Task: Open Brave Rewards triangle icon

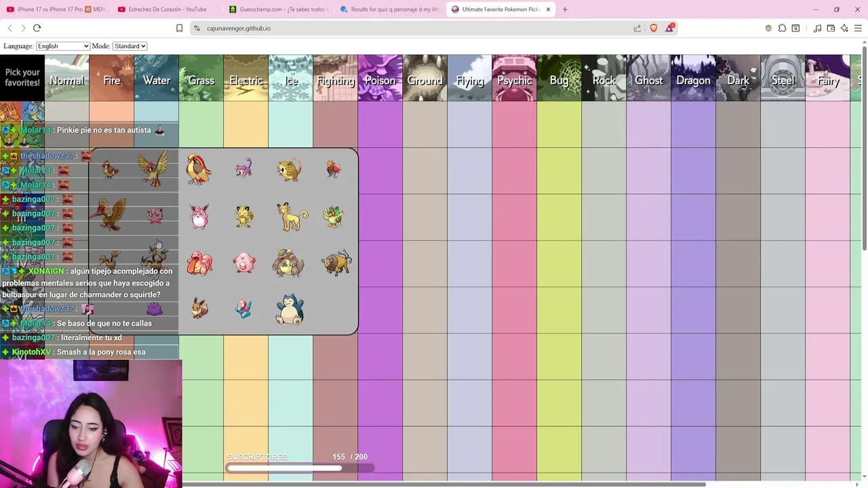Action: click(670, 28)
